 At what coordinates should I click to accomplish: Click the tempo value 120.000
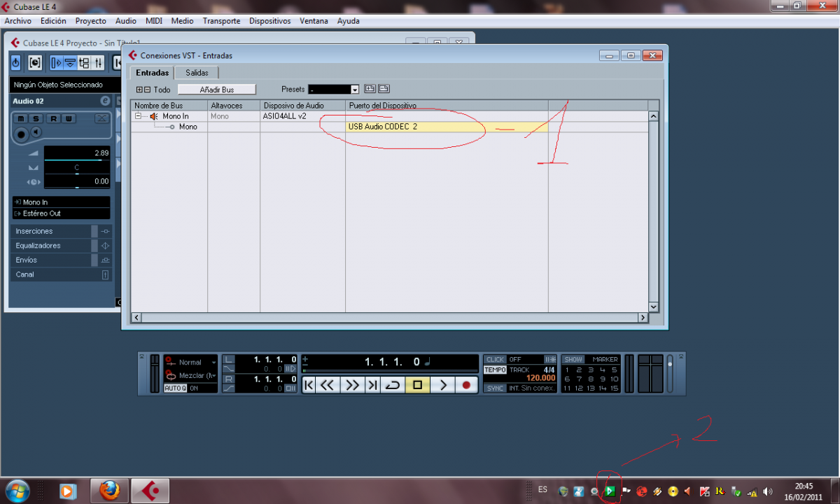[540, 378]
